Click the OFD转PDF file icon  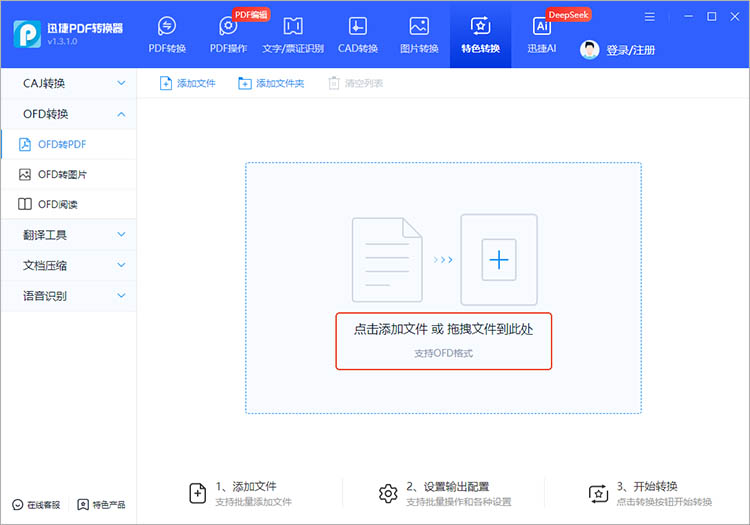point(25,144)
